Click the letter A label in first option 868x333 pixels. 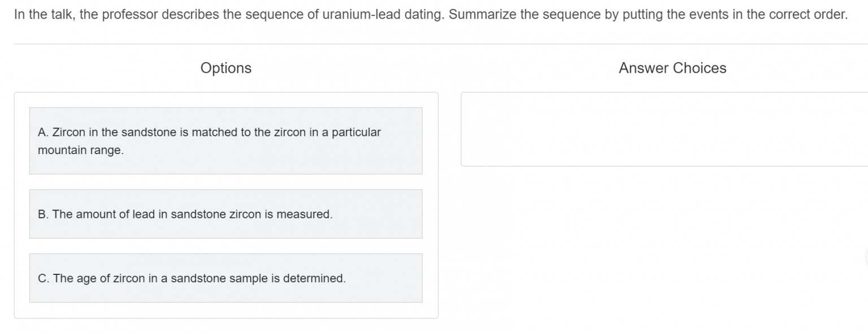tap(42, 133)
